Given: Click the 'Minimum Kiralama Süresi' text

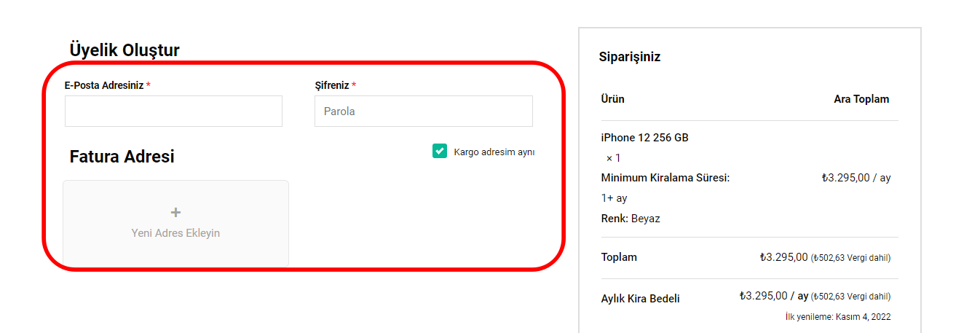Looking at the screenshot, I should pos(665,178).
